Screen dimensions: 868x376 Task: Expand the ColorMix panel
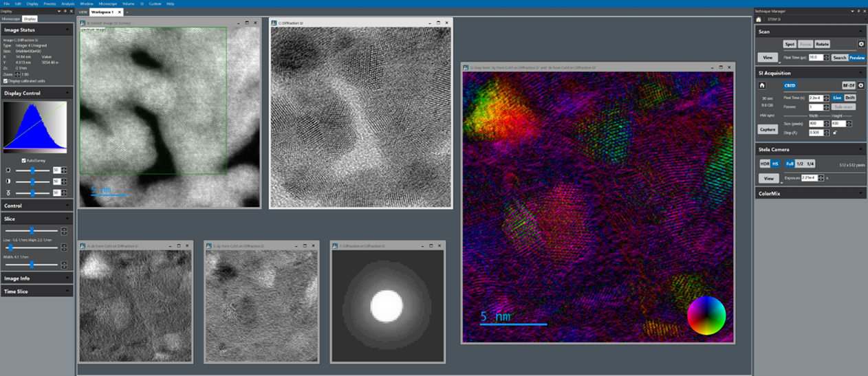point(860,194)
